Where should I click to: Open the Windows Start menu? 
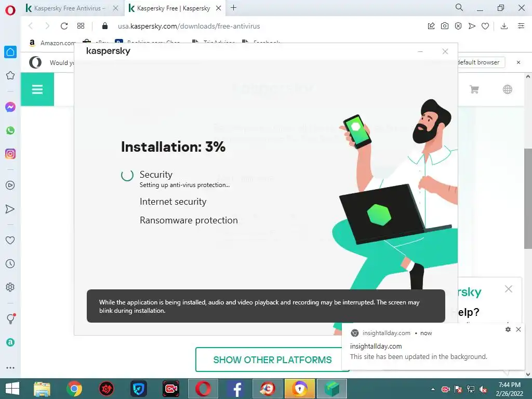tap(12, 389)
